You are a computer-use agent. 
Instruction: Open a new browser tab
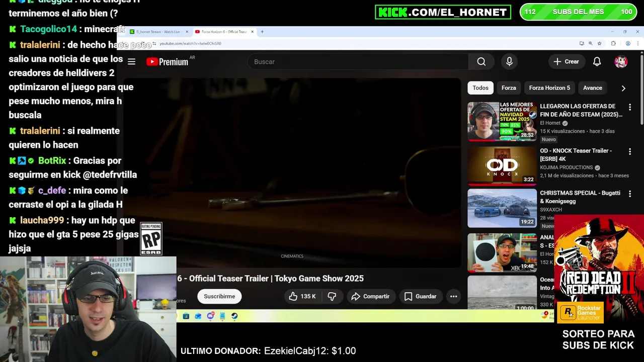click(262, 32)
